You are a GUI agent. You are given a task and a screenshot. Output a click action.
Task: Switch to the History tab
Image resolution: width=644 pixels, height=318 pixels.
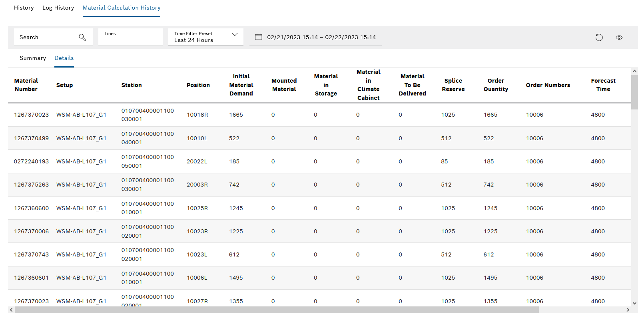pyautogui.click(x=24, y=8)
